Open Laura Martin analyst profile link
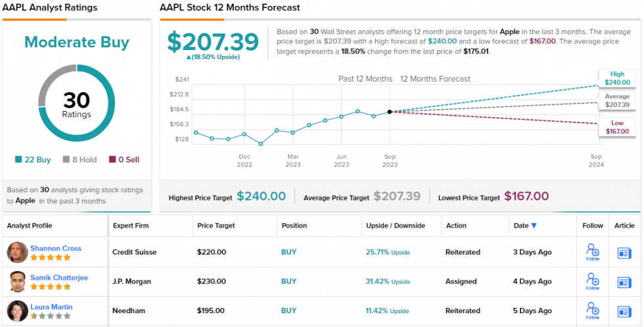The image size is (644, 327). click(51, 307)
